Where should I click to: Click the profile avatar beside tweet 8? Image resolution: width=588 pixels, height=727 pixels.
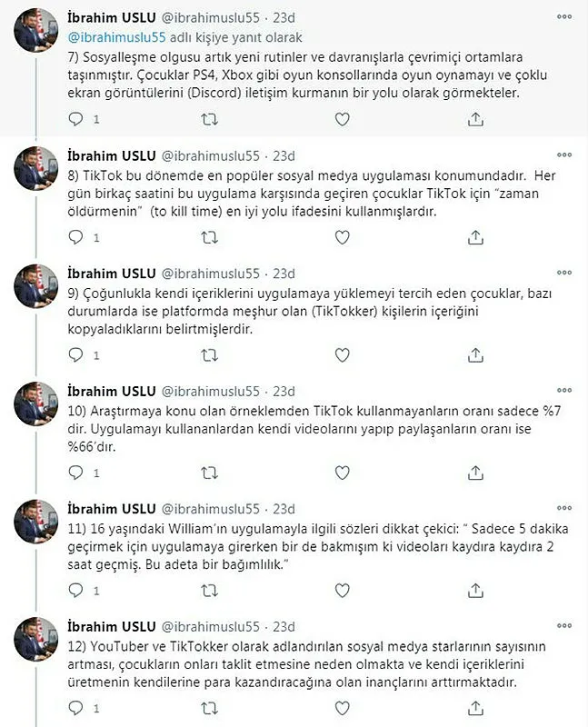pos(36,170)
